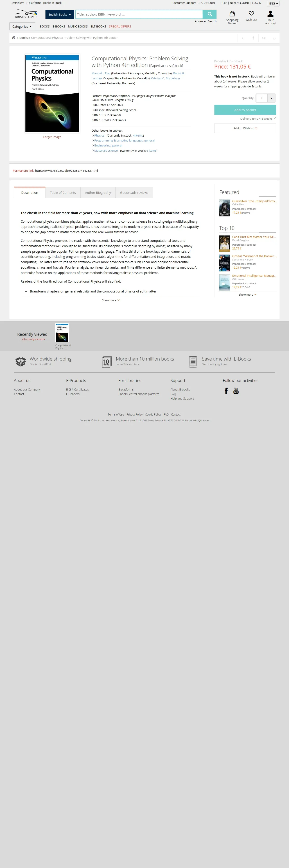Expand the Categories dropdown
Screen dimensions: 289x868
pyautogui.click(x=22, y=27)
